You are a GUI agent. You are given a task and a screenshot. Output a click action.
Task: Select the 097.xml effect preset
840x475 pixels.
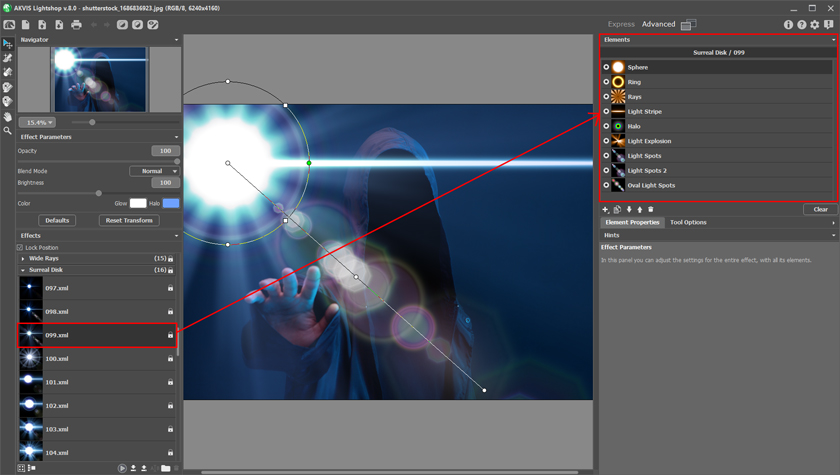[97, 288]
